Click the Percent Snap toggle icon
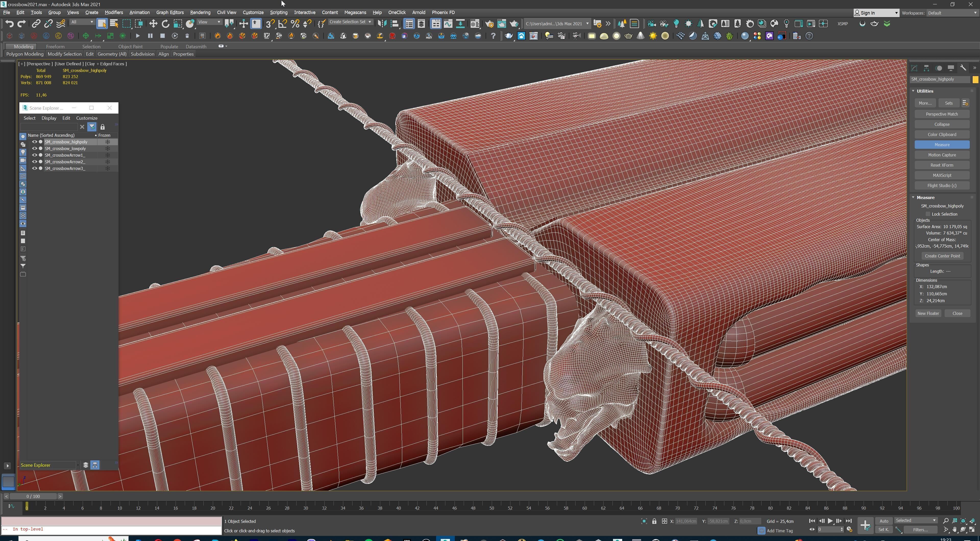The height and width of the screenshot is (541, 980). click(x=295, y=23)
